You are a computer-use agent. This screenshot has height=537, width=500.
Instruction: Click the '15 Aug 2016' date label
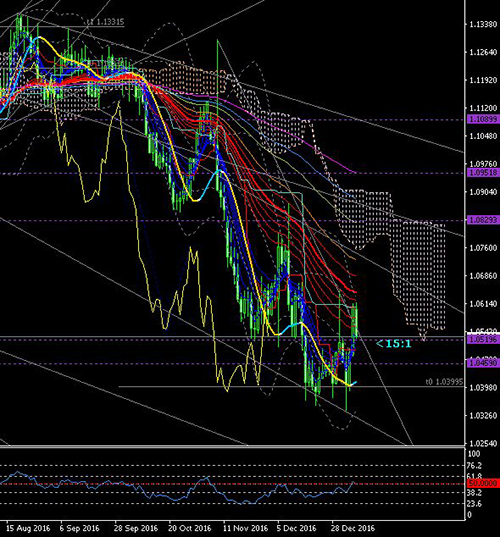point(28,528)
